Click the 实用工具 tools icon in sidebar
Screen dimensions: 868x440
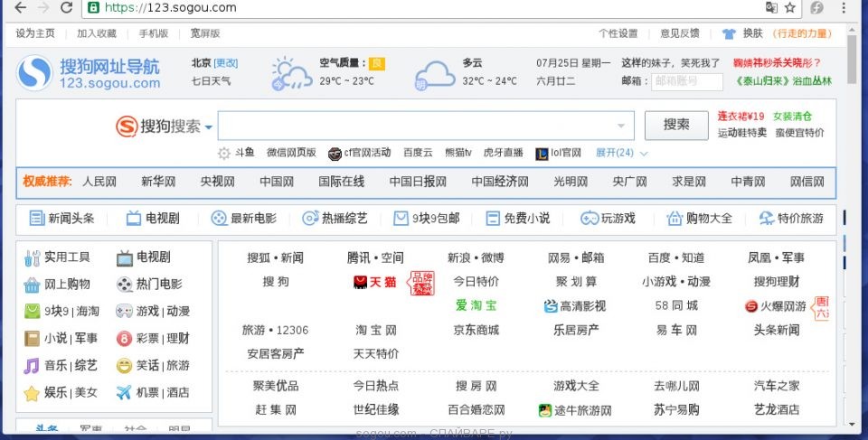point(33,258)
